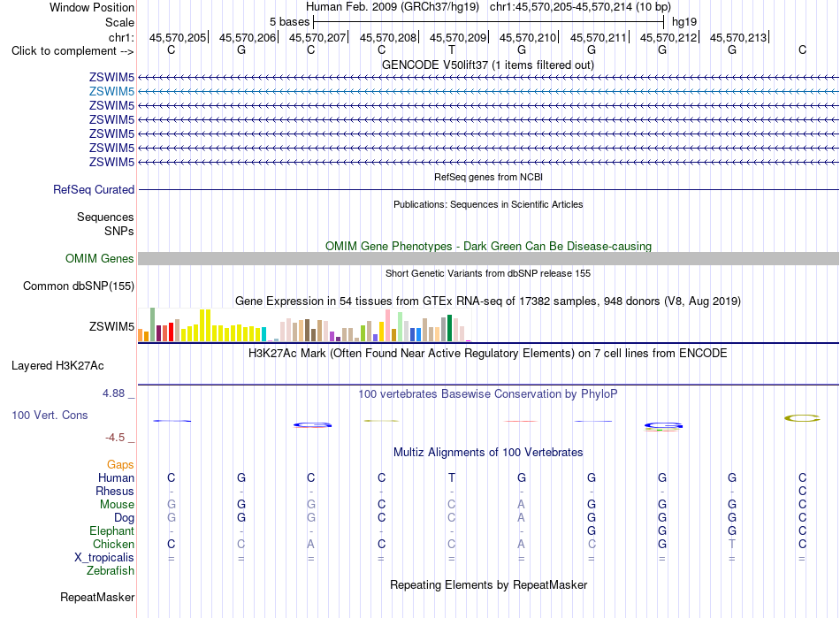Click the 'Click to complement -->' label
This screenshot has width=840, height=618.
pyautogui.click(x=73, y=51)
